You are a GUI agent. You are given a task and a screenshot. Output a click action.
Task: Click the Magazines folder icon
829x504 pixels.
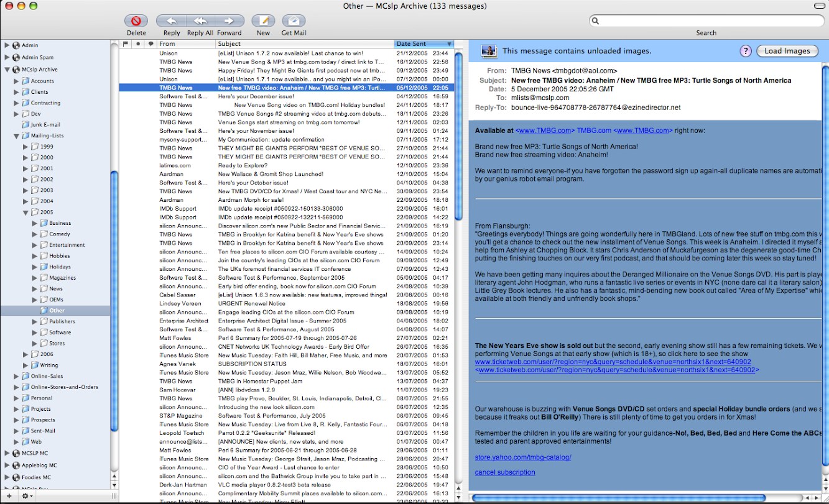click(x=44, y=278)
